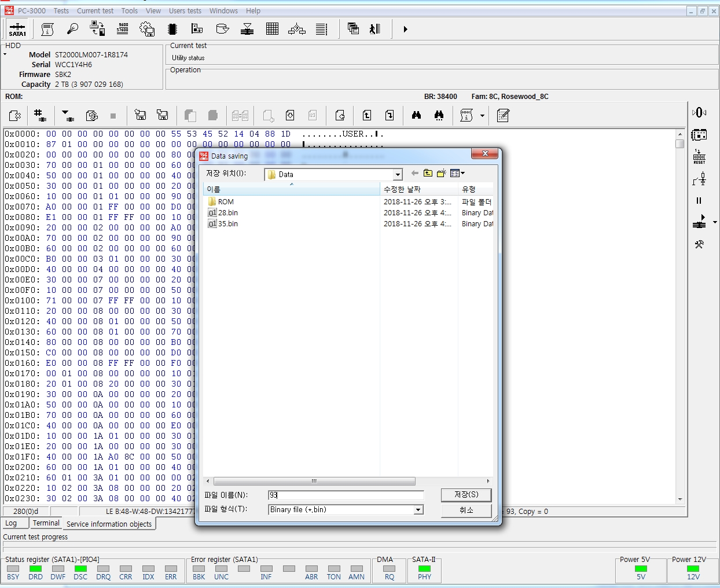Click the lightbulb icon in the main toolbar
The width and height of the screenshot is (720, 588).
click(x=72, y=29)
